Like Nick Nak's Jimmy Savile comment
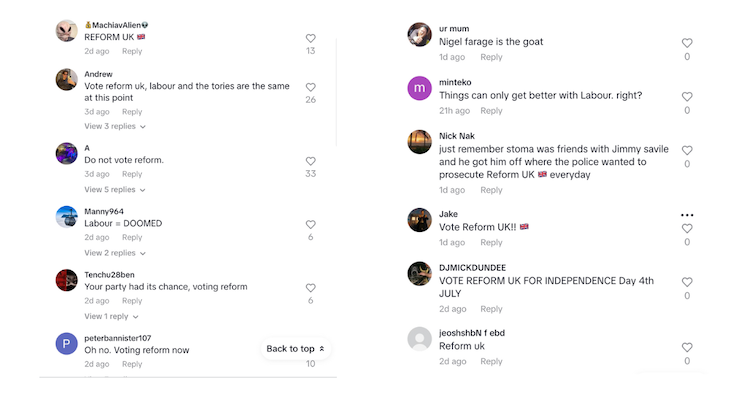 pos(687,150)
